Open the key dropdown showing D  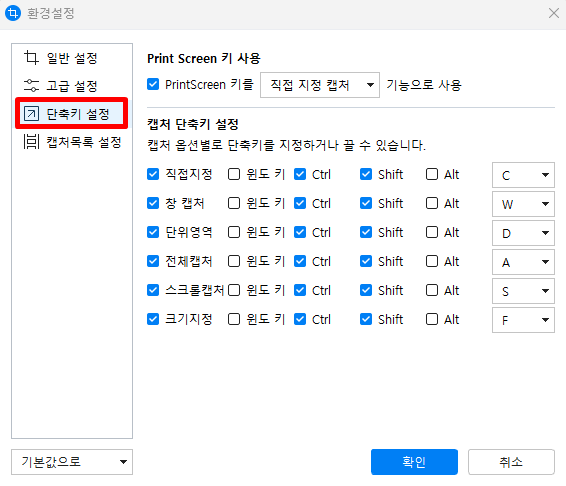(523, 233)
